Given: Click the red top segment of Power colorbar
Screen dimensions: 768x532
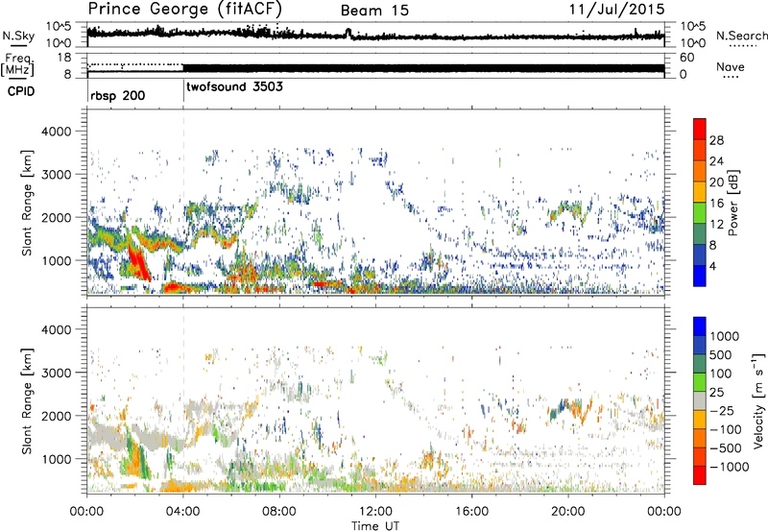Looking at the screenshot, I should [700, 129].
